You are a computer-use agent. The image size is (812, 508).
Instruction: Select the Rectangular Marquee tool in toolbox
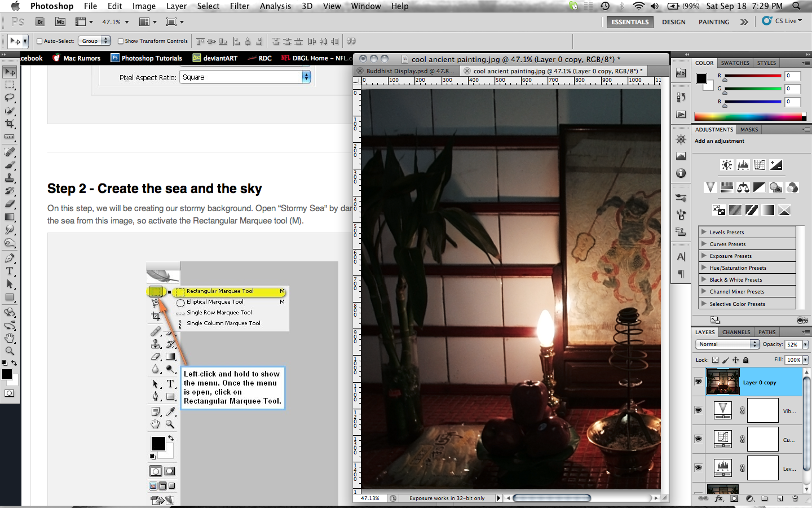point(10,85)
